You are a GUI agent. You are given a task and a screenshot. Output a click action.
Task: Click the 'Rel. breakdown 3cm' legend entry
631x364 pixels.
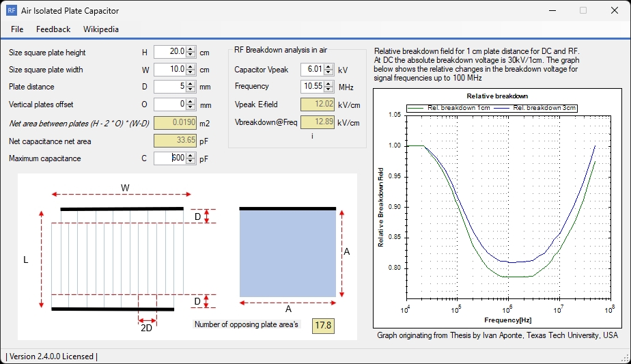535,108
